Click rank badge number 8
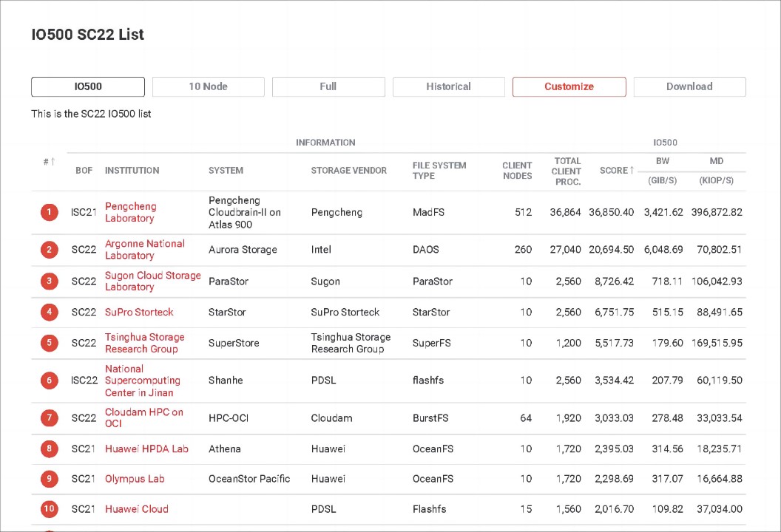The width and height of the screenshot is (781, 532). click(x=50, y=449)
